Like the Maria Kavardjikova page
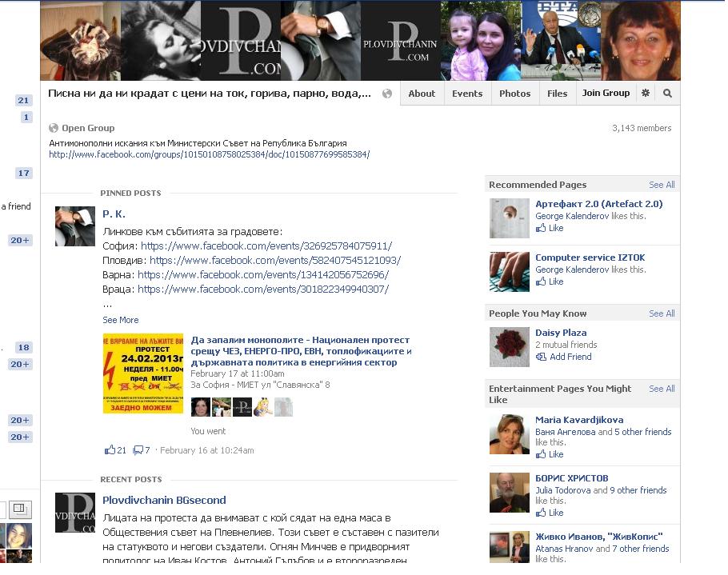The height and width of the screenshot is (575, 728). click(x=550, y=454)
